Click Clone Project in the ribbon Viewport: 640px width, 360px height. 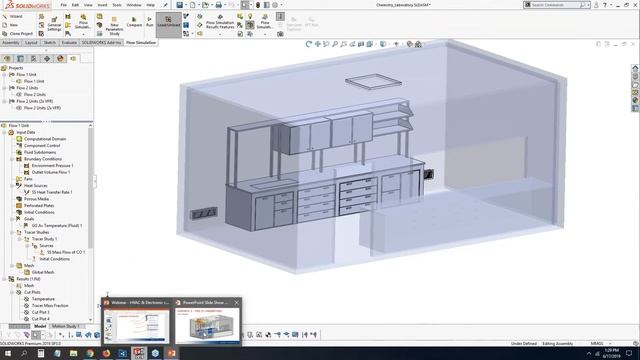coord(17,33)
